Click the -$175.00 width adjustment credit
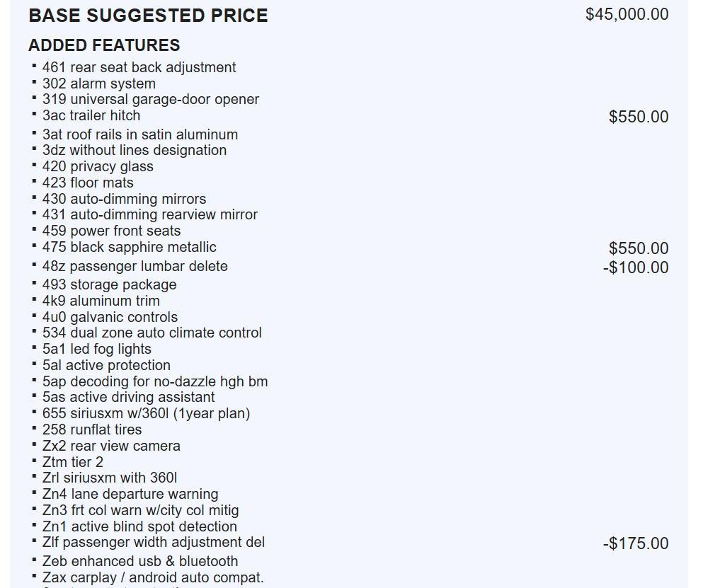The image size is (703, 588). pyautogui.click(x=635, y=543)
